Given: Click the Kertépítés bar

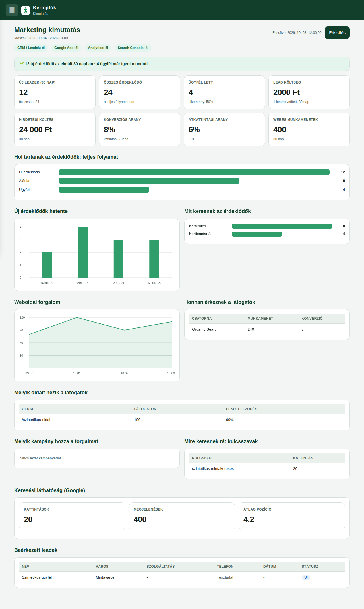Looking at the screenshot, I should (282, 226).
